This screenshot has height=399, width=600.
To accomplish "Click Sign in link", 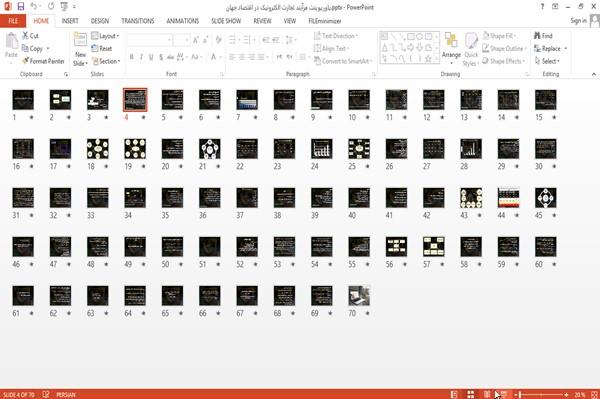I will (x=578, y=21).
